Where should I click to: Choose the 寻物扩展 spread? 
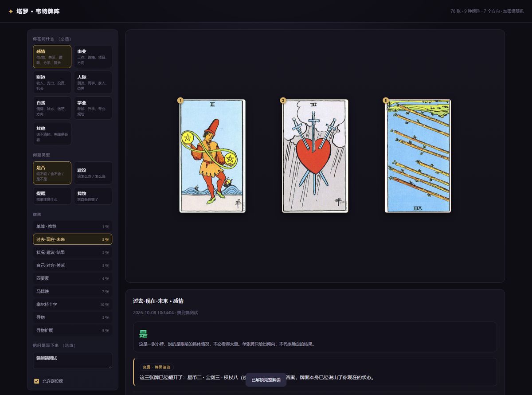tap(72, 330)
